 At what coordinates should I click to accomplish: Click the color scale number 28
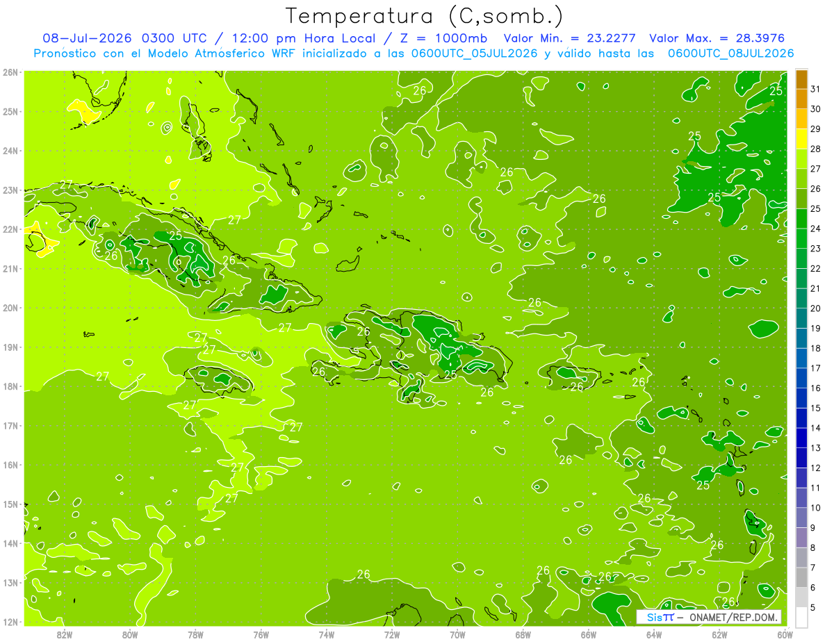pos(815,149)
